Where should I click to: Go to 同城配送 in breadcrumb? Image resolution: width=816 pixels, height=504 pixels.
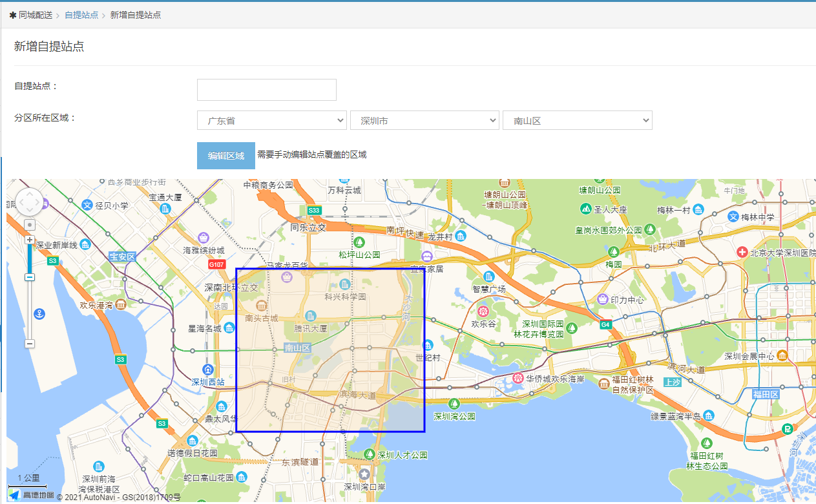point(35,15)
